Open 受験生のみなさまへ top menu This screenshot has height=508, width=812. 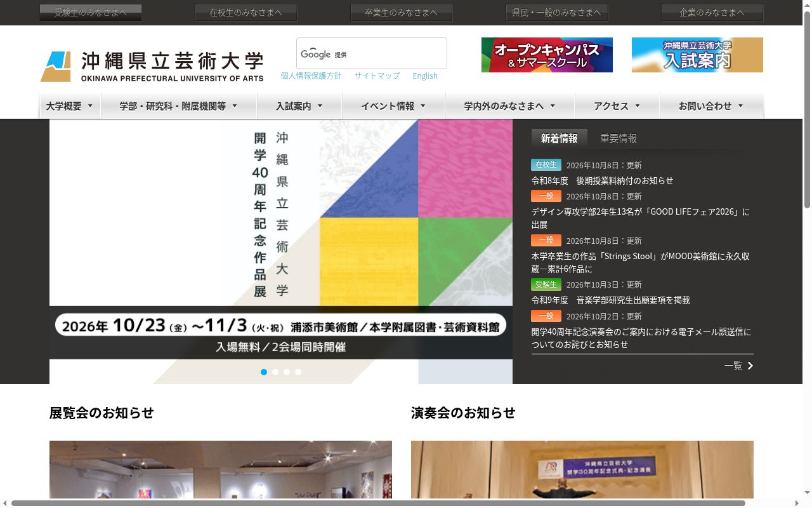pyautogui.click(x=91, y=13)
